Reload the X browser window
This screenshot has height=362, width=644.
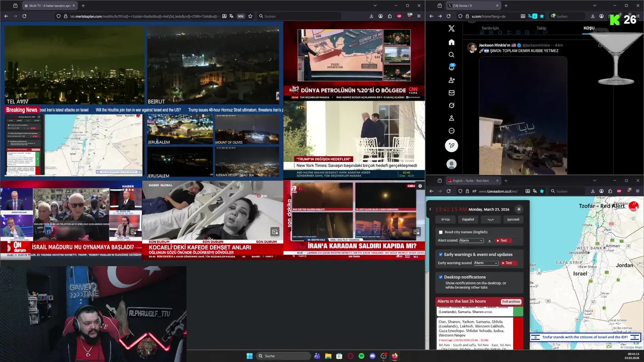point(449,16)
